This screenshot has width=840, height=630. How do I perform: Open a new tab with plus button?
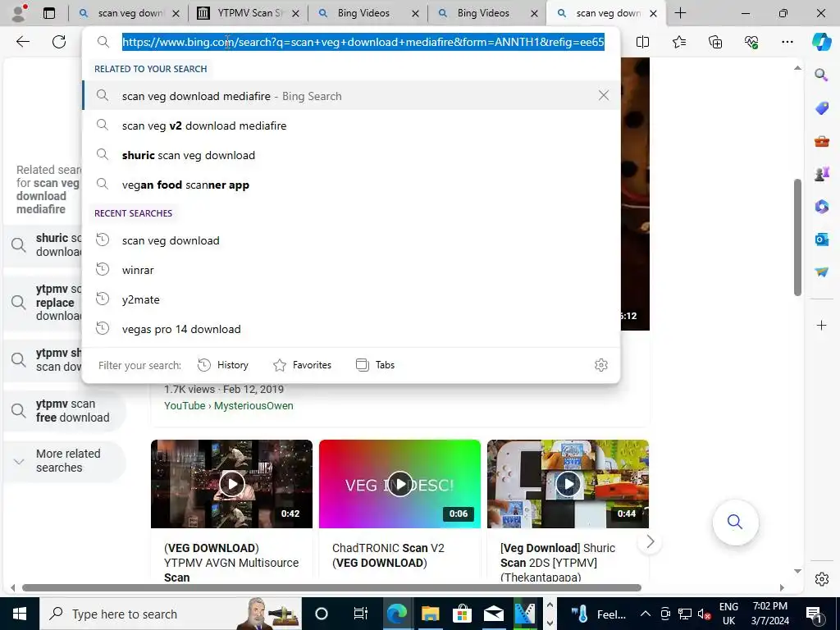click(680, 13)
